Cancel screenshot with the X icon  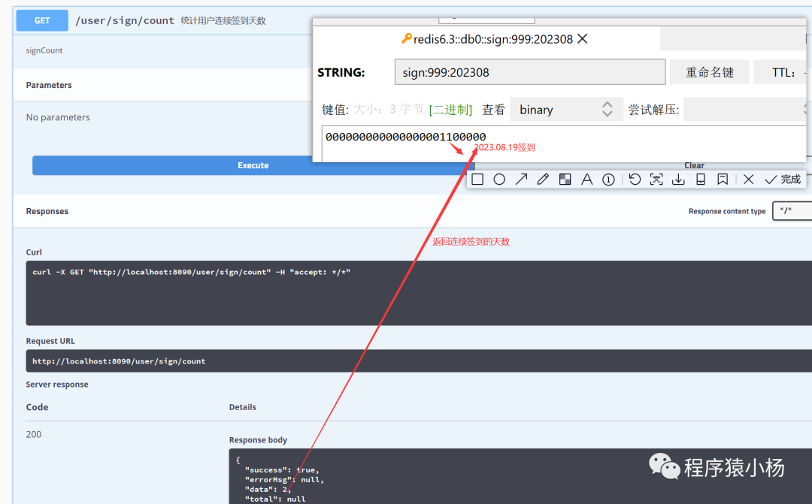[748, 180]
